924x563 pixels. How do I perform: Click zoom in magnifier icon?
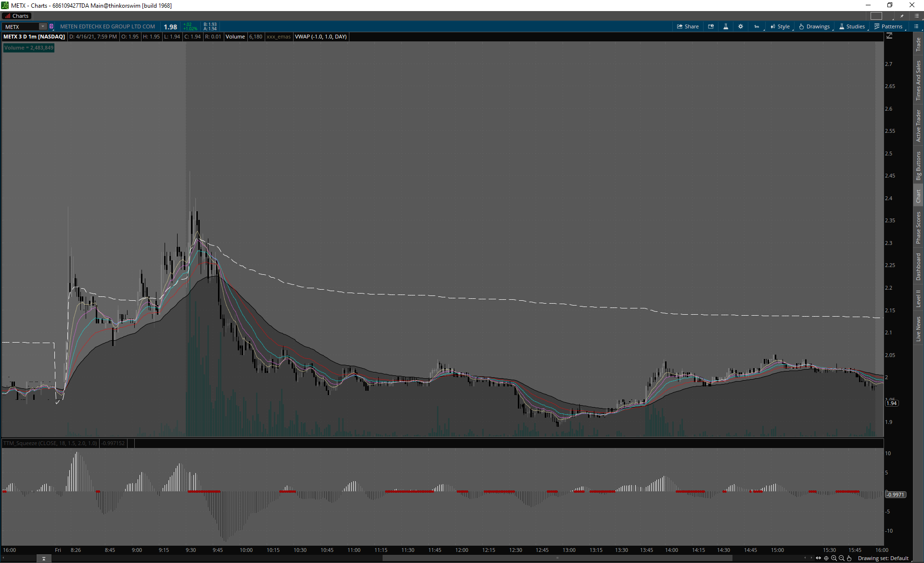(834, 558)
